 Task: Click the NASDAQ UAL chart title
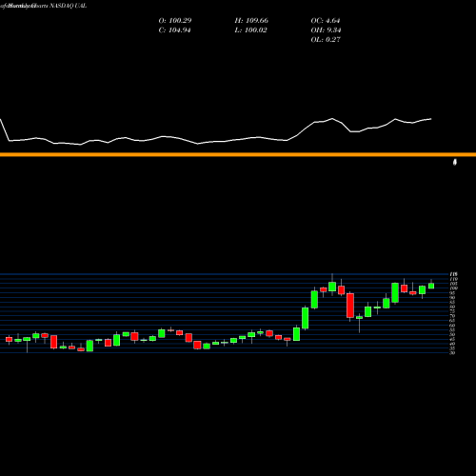click(x=68, y=6)
